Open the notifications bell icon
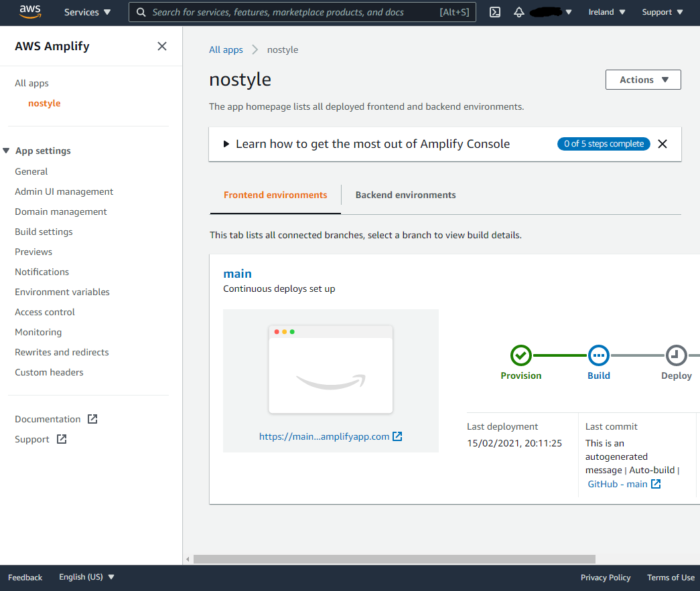700x591 pixels. 518,12
